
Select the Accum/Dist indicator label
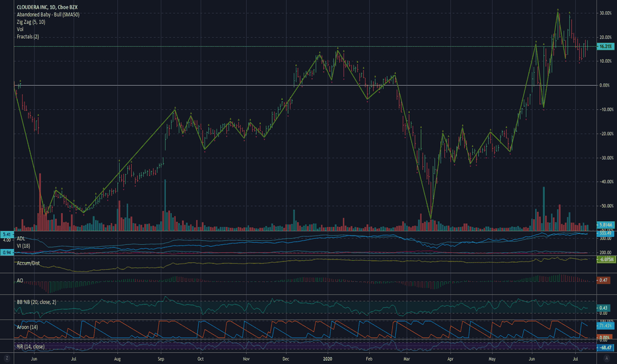pos(28,263)
